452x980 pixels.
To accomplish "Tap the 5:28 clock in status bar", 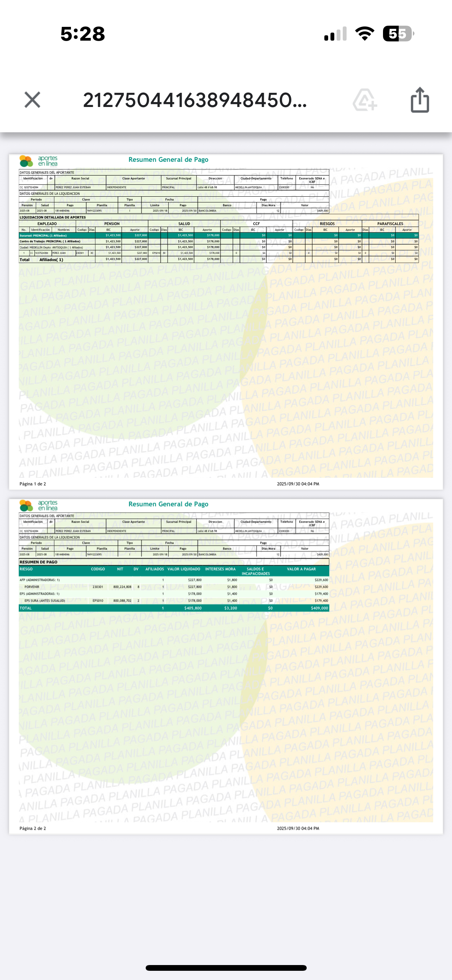I will coord(83,34).
